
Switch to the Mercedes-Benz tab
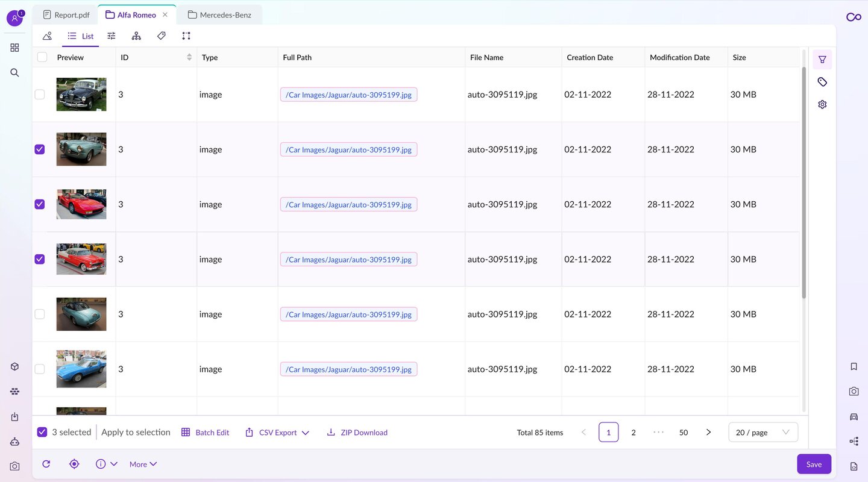pos(219,15)
